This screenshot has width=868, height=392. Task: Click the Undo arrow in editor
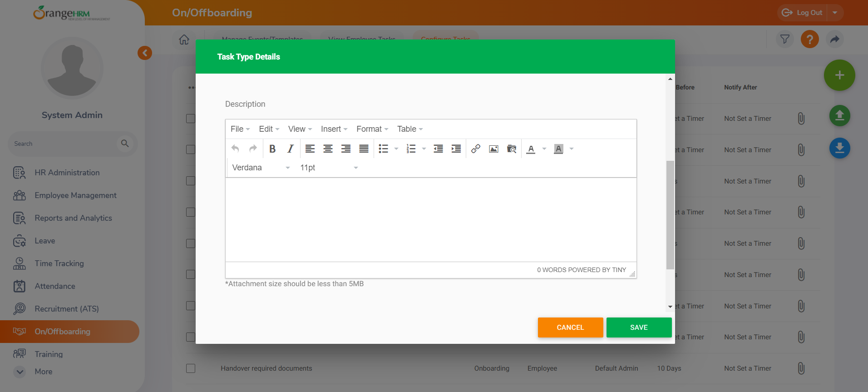click(235, 149)
